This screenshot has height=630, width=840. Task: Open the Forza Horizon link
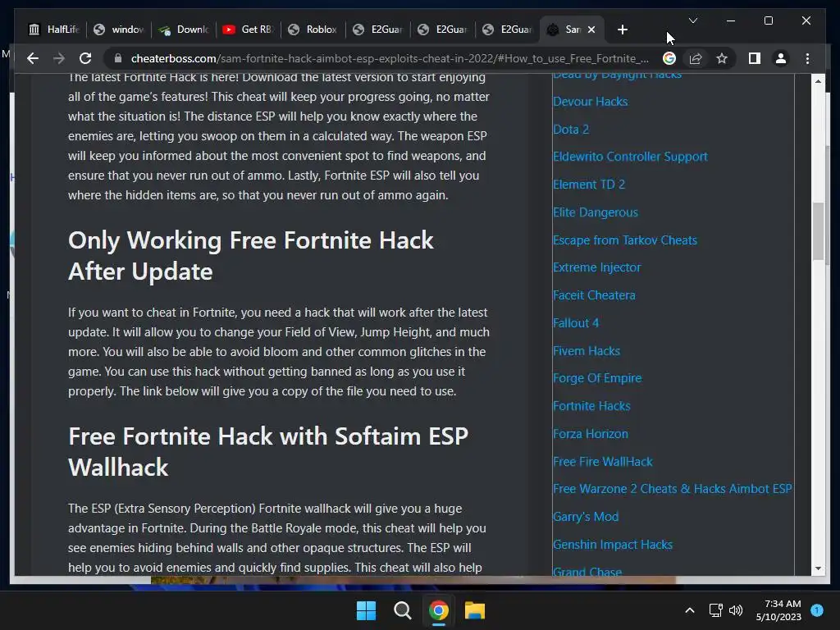tap(591, 434)
